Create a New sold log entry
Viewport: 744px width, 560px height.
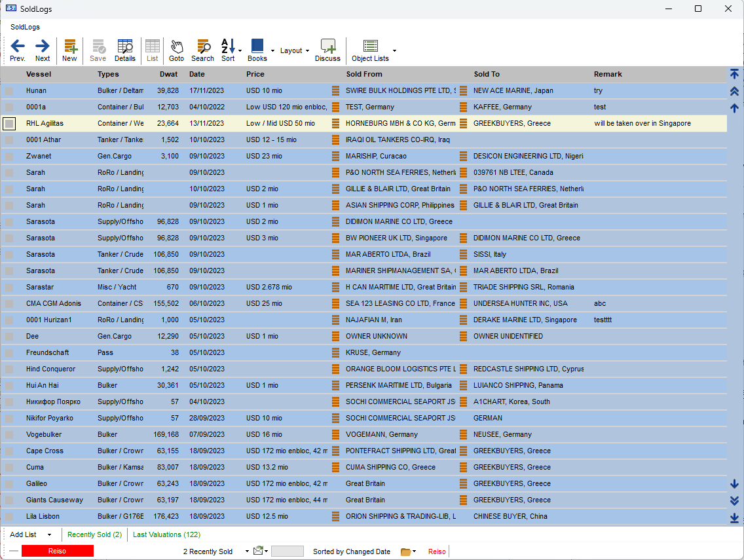point(69,50)
